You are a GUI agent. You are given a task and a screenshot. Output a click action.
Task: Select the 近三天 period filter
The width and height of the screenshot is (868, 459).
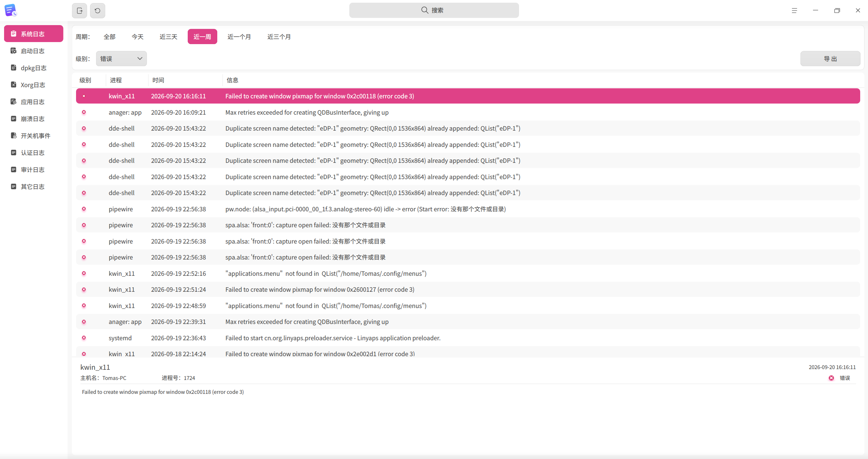pos(168,37)
